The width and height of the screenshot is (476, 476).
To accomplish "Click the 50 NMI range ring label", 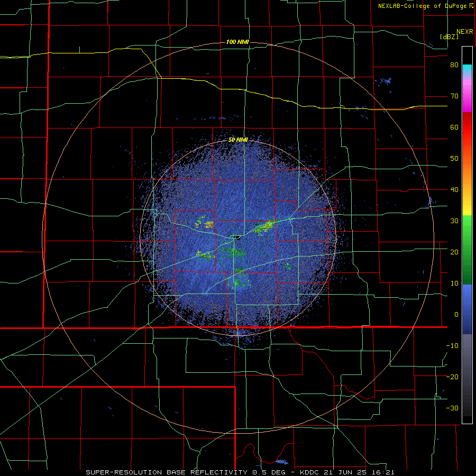I will pos(238,140).
